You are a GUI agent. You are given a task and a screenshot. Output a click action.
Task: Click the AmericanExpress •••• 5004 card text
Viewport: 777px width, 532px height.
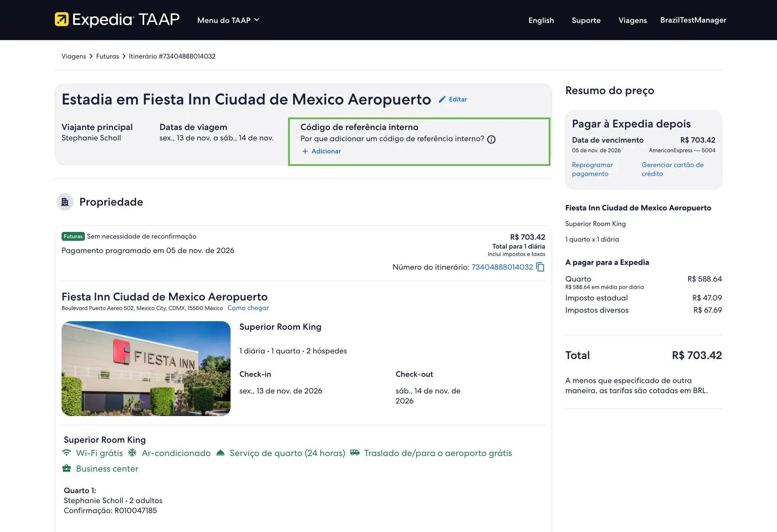coord(682,150)
